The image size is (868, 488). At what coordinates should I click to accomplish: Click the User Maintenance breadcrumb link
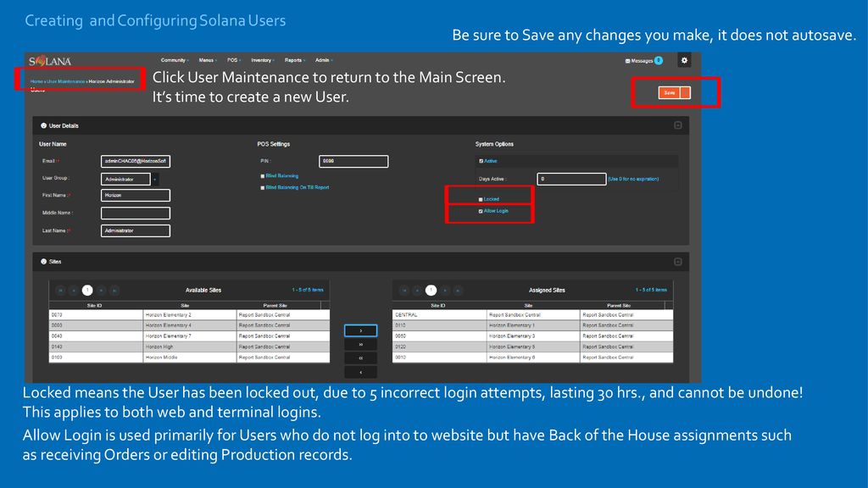[66, 81]
